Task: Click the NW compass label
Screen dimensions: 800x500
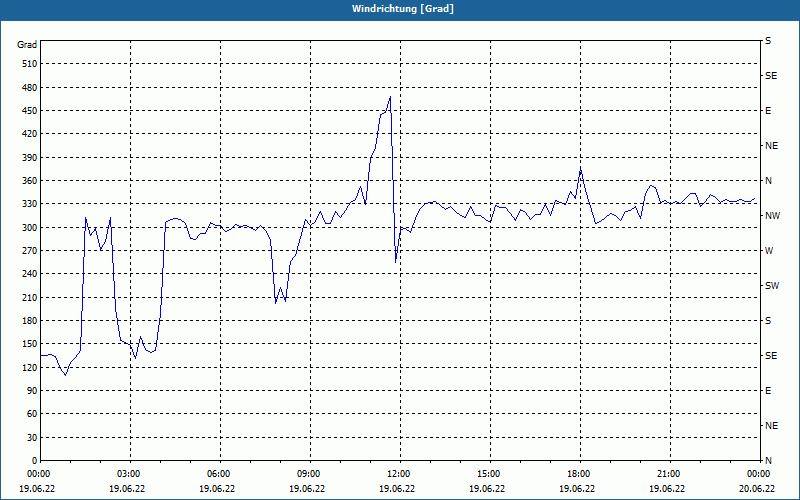Action: [772, 216]
